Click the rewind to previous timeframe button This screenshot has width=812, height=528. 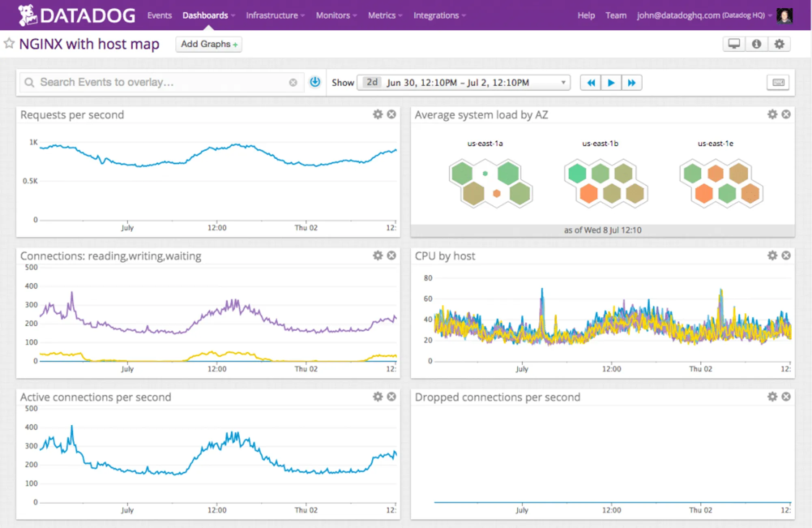coord(590,82)
